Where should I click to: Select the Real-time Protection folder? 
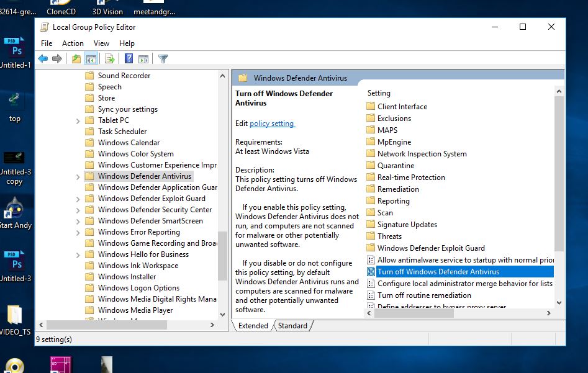tap(411, 178)
